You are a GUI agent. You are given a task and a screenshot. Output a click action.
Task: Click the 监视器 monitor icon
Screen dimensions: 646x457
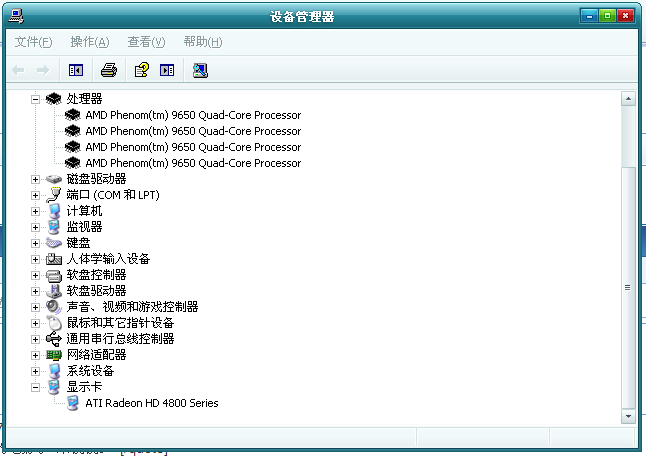tap(54, 227)
